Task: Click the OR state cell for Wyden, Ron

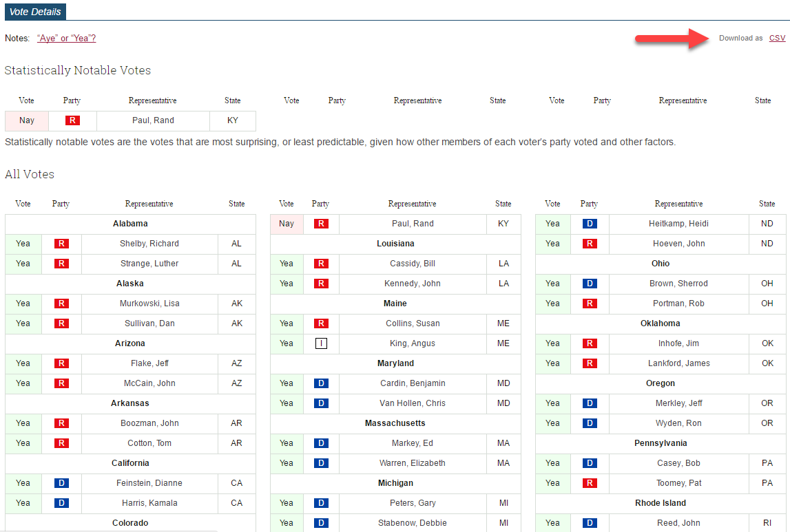Action: tap(767, 423)
